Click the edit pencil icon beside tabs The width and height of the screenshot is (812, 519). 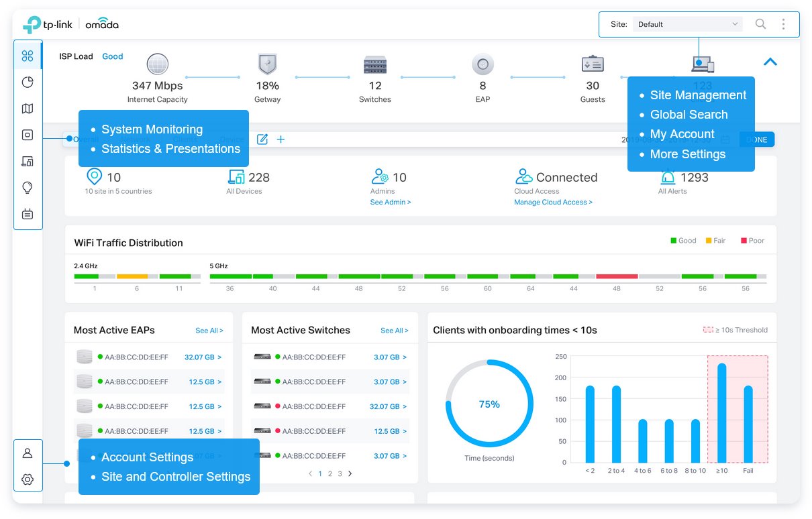(262, 139)
